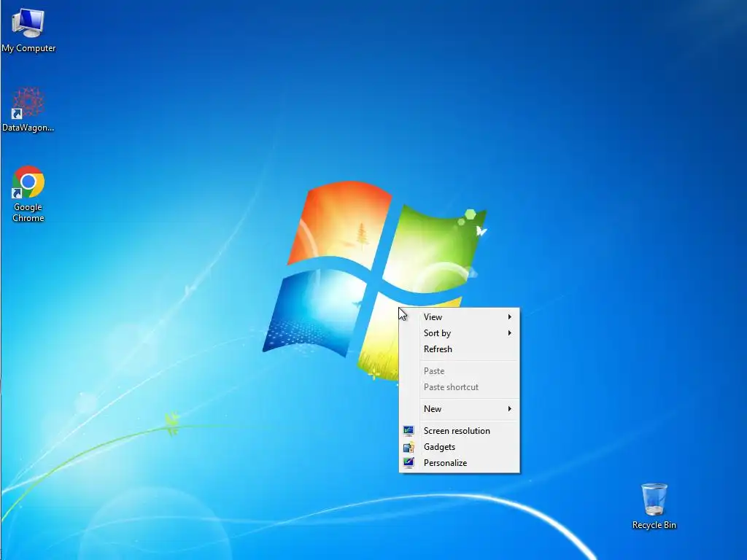Image resolution: width=747 pixels, height=560 pixels.
Task: Expand the arrow next to New
Action: point(510,409)
